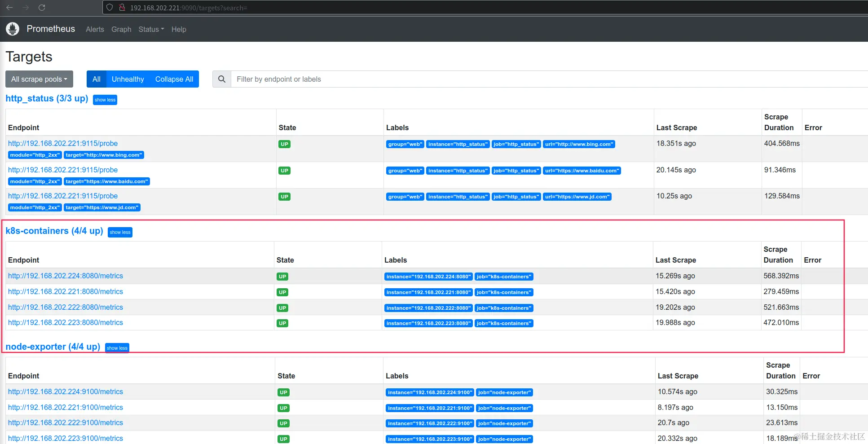The image size is (868, 444).
Task: Open the 192.168.202.221:8080/metrics link
Action: 66,291
